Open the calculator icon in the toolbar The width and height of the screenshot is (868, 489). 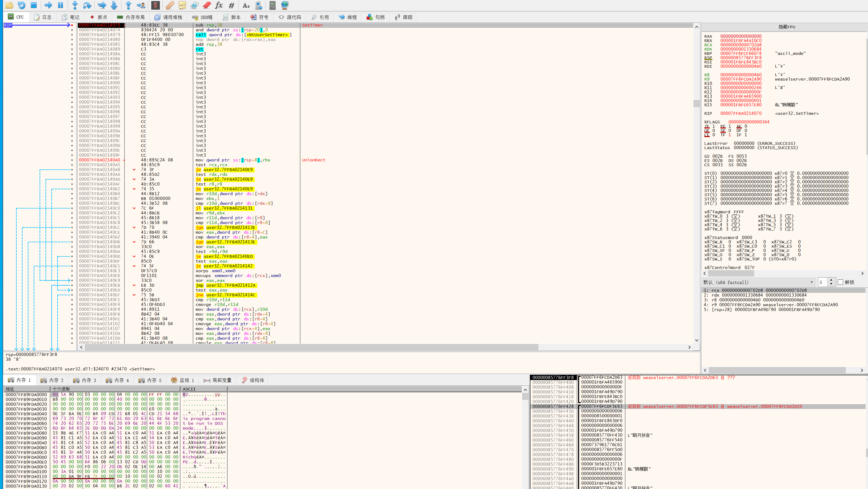coord(272,5)
